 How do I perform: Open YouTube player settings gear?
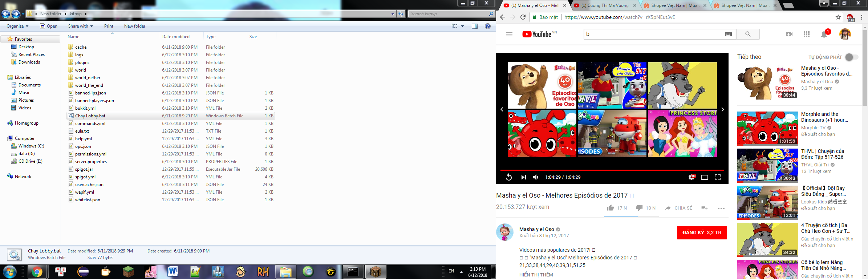click(x=692, y=177)
